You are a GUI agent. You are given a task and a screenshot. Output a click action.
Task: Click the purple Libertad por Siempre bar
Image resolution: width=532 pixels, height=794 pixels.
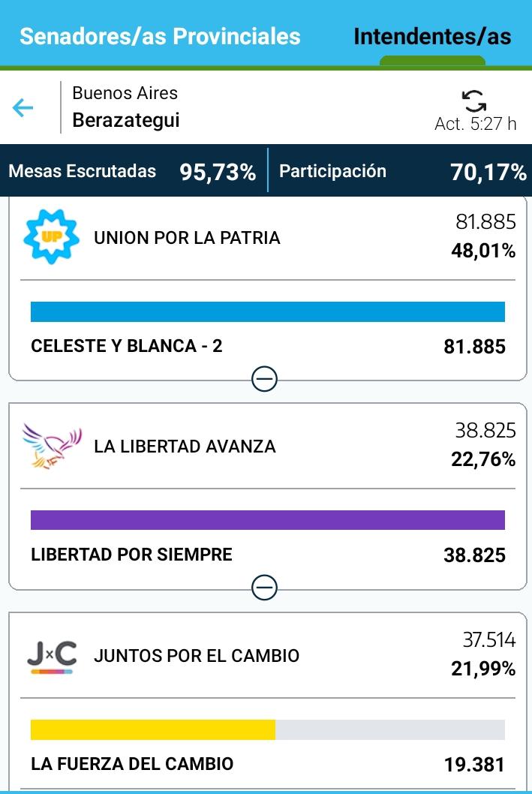tap(267, 520)
